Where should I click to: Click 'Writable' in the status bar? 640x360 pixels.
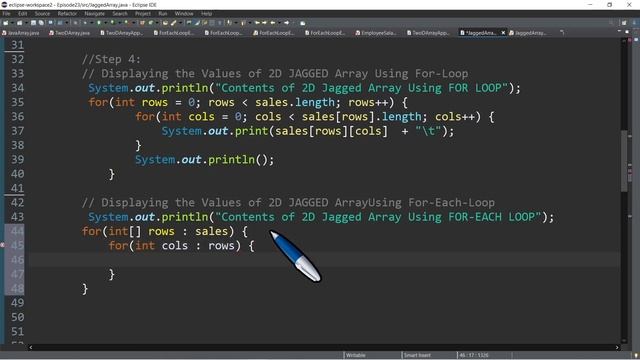coord(356,355)
